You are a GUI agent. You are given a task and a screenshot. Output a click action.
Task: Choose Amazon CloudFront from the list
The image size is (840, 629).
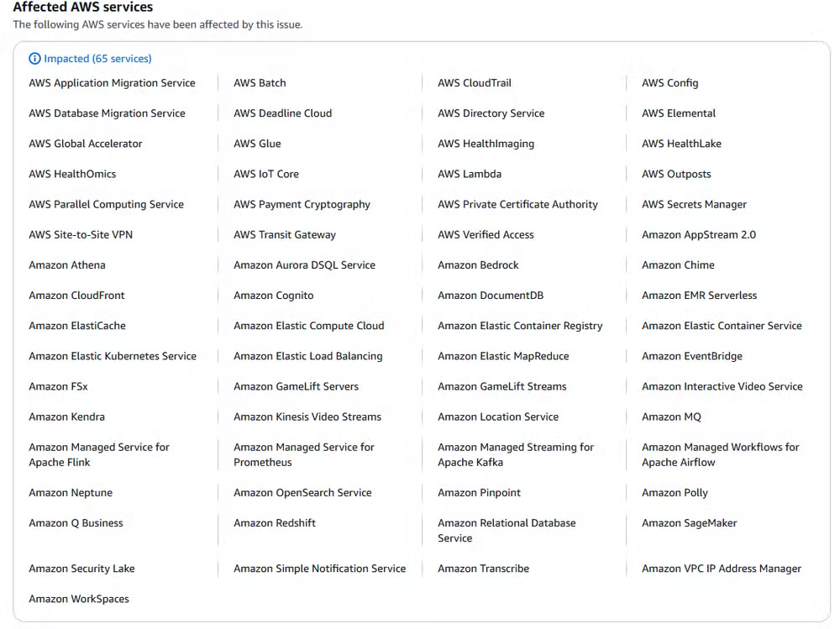pyautogui.click(x=76, y=296)
